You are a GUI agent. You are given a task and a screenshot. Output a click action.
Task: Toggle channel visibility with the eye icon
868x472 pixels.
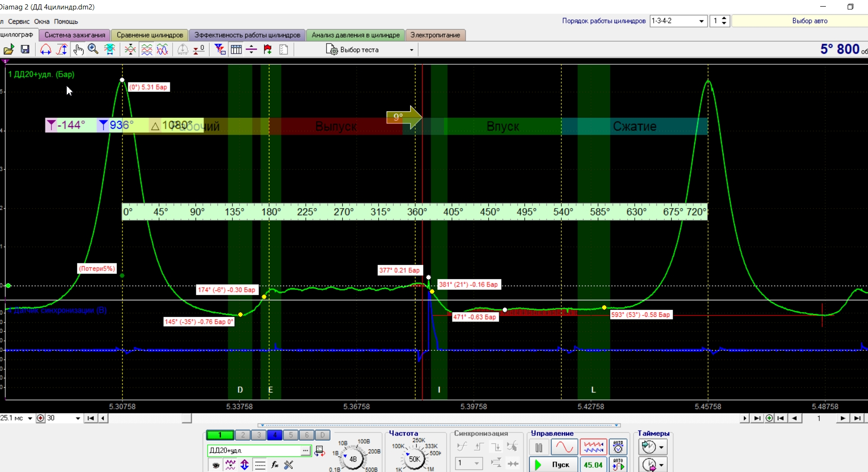(x=216, y=465)
